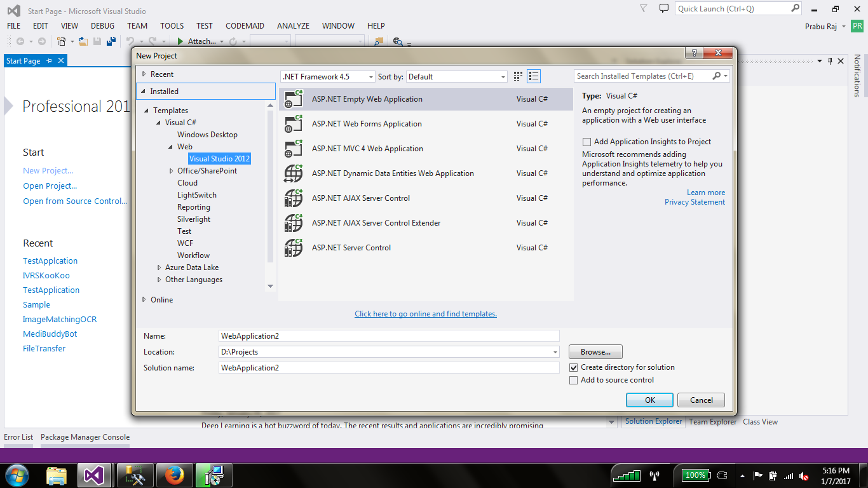868x488 pixels.
Task: Open the Learn more link
Action: pos(706,193)
